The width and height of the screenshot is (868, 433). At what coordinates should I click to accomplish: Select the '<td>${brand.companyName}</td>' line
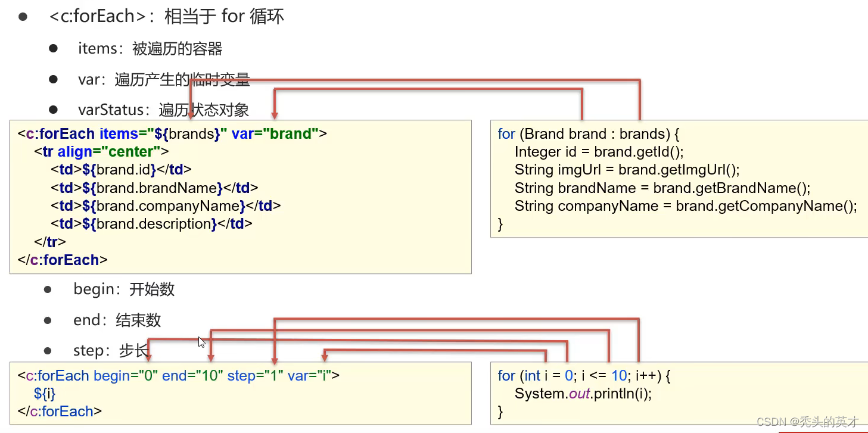point(166,206)
